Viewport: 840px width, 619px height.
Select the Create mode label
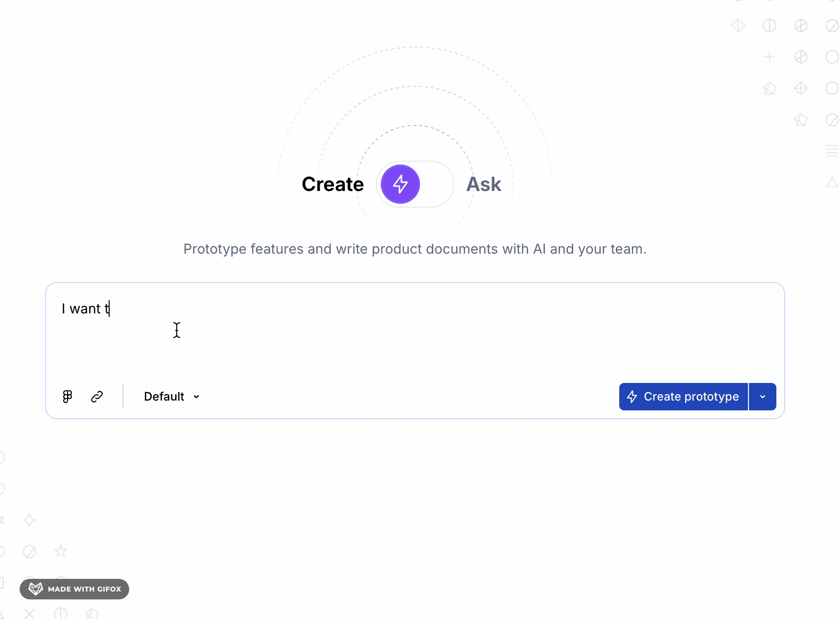click(x=333, y=185)
